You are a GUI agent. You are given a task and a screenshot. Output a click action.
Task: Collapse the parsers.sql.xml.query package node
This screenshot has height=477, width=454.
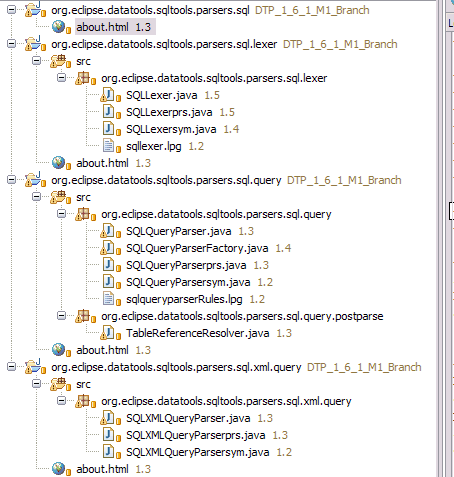pyautogui.click(x=61, y=400)
